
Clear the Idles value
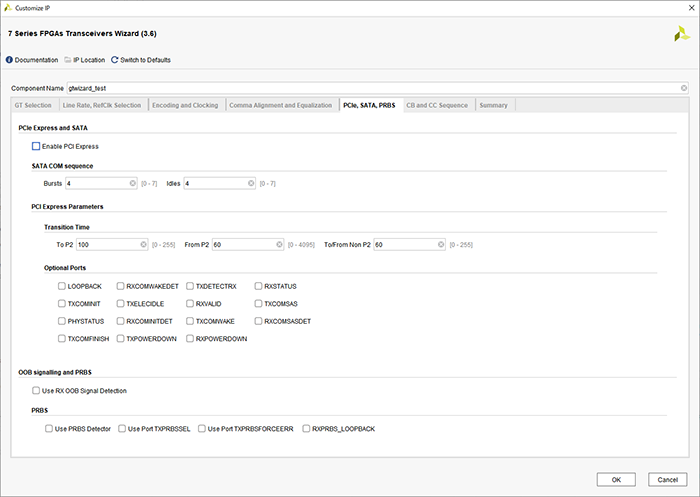pyautogui.click(x=251, y=184)
